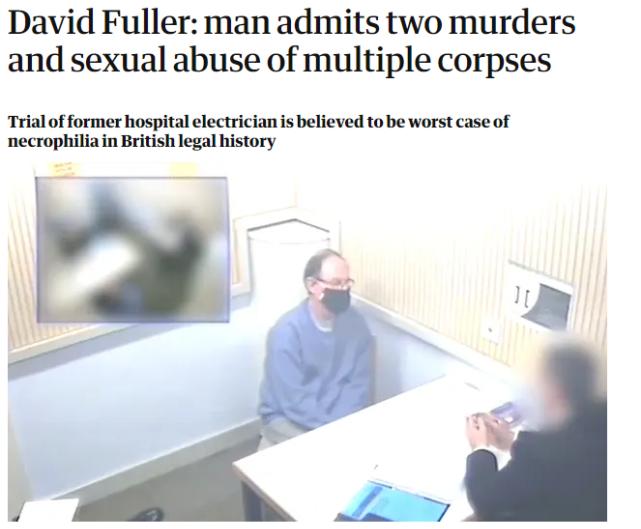The image size is (641, 529).
Task: Click "necrophilia in British legal history" subheading line
Action: pyautogui.click(x=142, y=141)
